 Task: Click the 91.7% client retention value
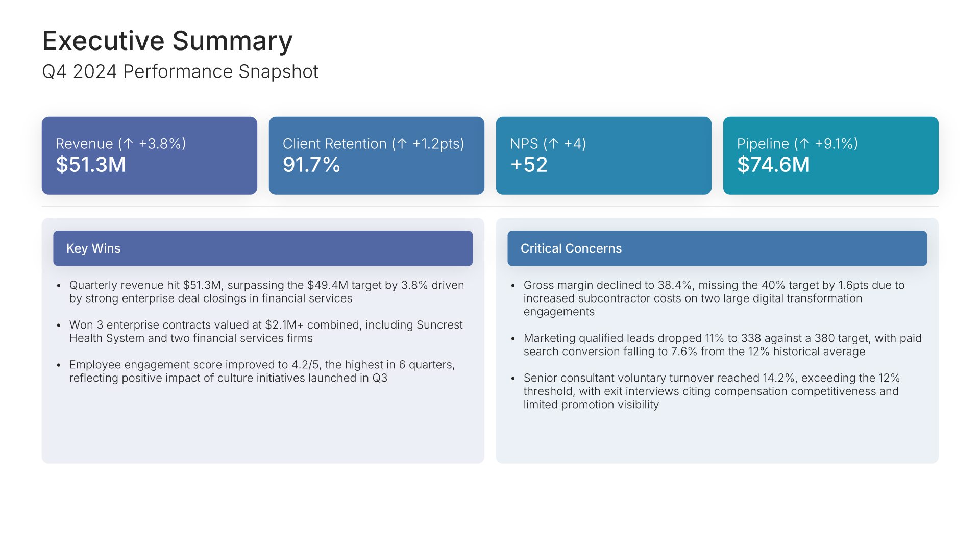pyautogui.click(x=311, y=165)
